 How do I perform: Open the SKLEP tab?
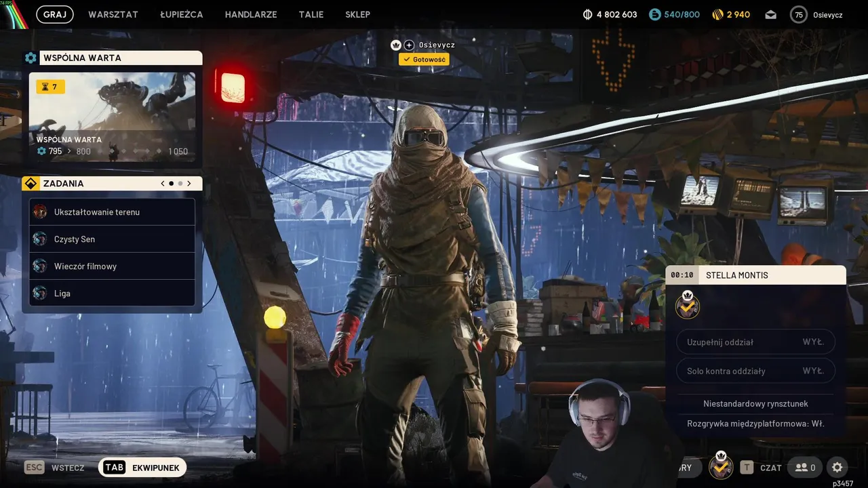tap(357, 14)
